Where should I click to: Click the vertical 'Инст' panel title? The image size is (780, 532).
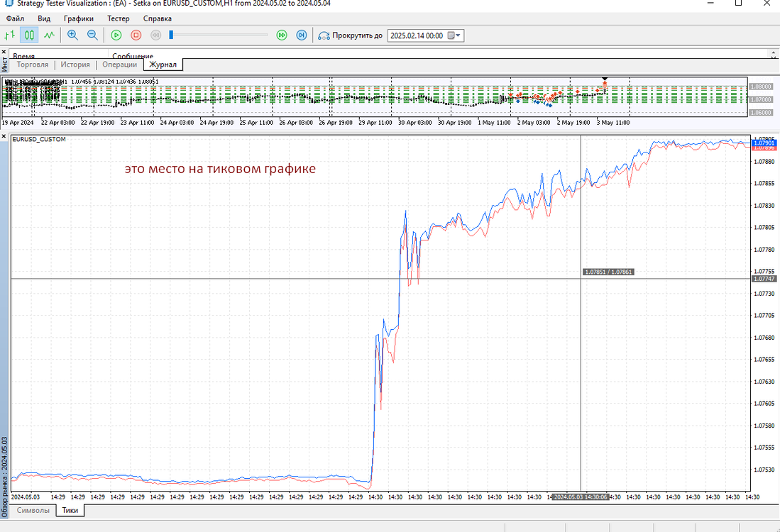tap(4, 64)
